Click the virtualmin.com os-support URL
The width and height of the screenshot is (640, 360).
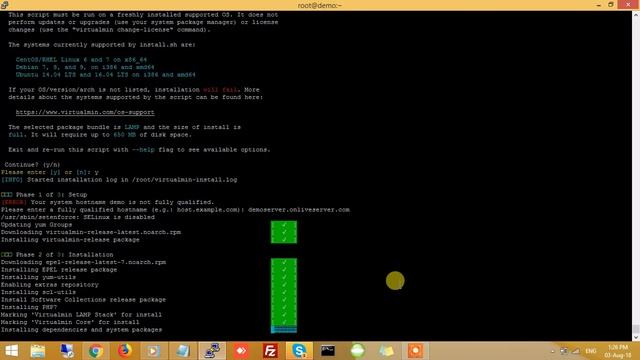(x=85, y=112)
